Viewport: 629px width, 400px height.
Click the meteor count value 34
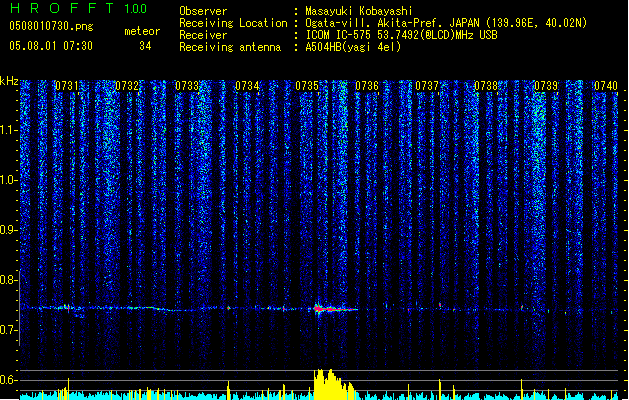(x=145, y=46)
